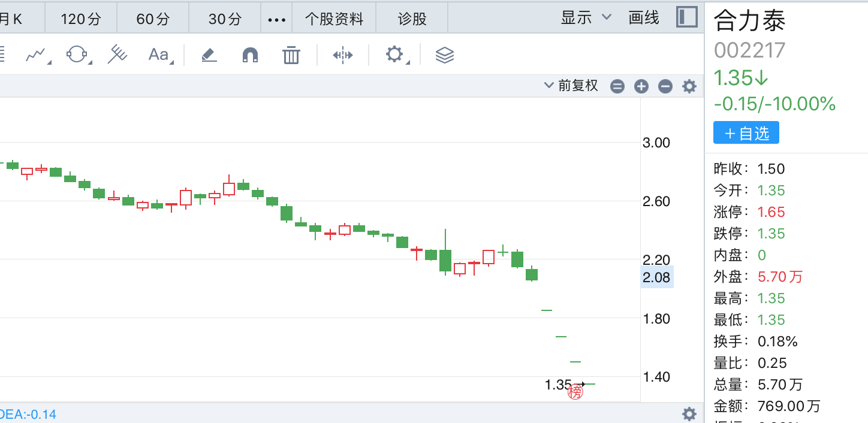
Task: Show more periods via ••• button
Action: coord(276,19)
